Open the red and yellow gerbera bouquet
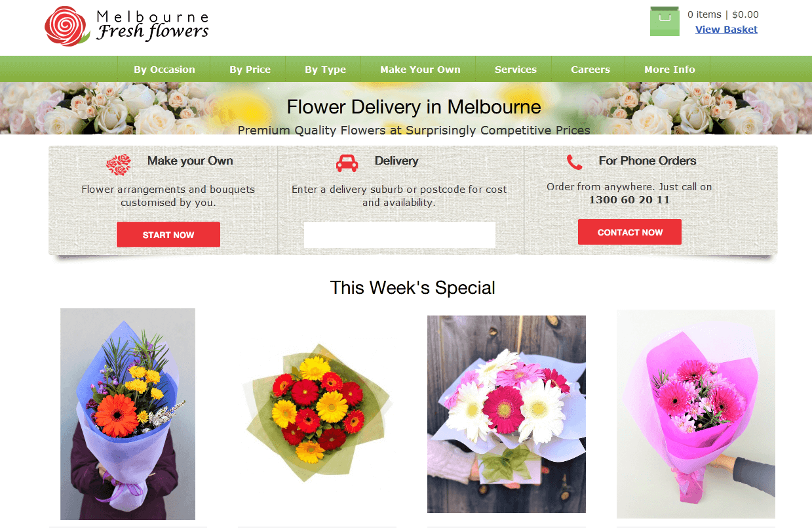Viewport: 812px width, 530px height. [317, 411]
